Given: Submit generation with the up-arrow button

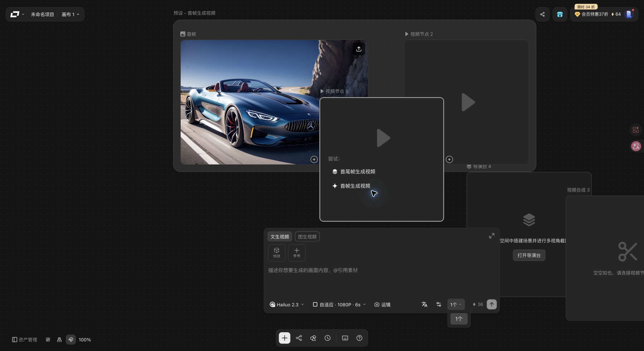Looking at the screenshot, I should pos(492,305).
